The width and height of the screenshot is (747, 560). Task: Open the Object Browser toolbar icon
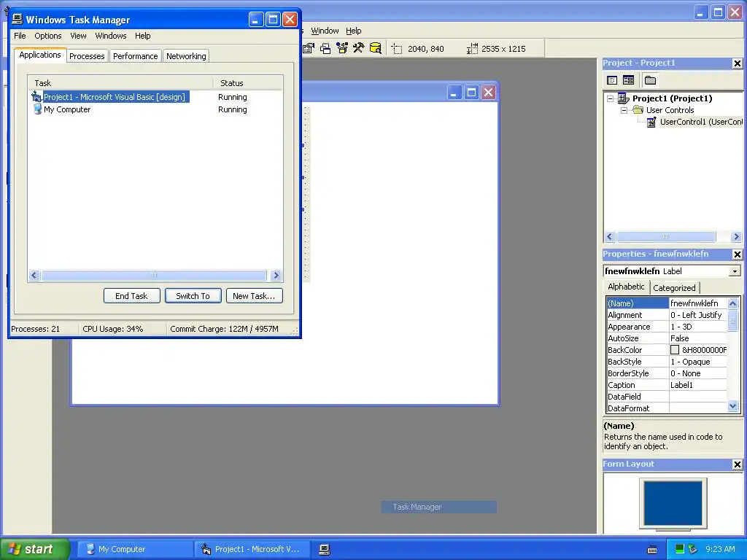pos(342,48)
